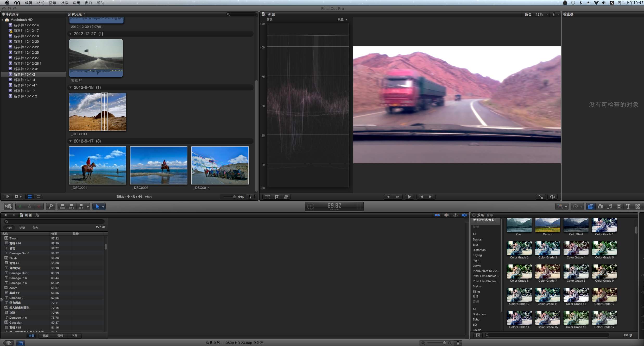Image resolution: width=644 pixels, height=346 pixels.
Task: Toggle loop playback in the viewer
Action: (x=552, y=197)
